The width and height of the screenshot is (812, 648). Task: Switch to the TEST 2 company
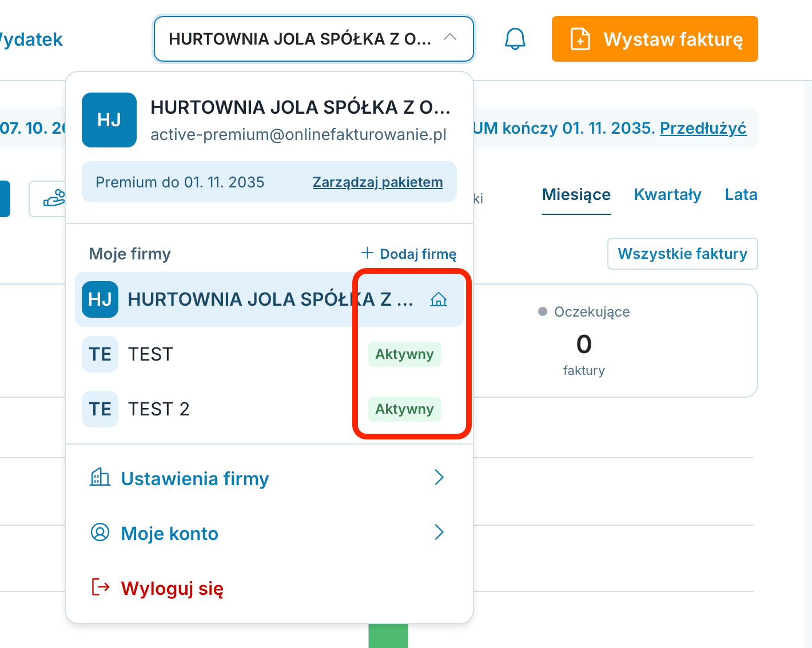[269, 409]
